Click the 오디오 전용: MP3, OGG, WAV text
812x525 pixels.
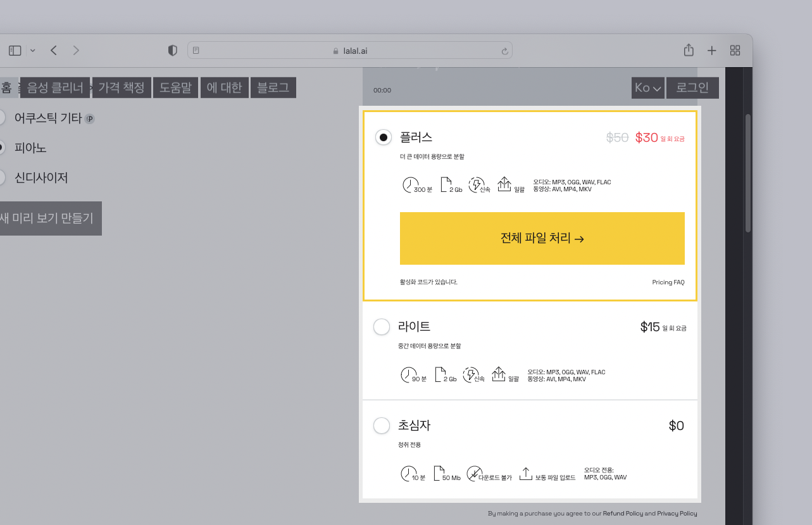(x=605, y=474)
